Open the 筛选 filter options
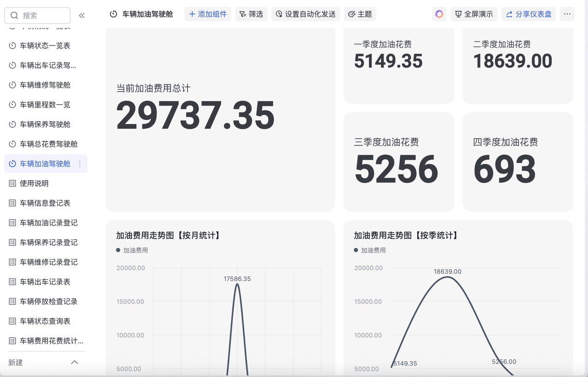This screenshot has width=588, height=377. tap(251, 14)
